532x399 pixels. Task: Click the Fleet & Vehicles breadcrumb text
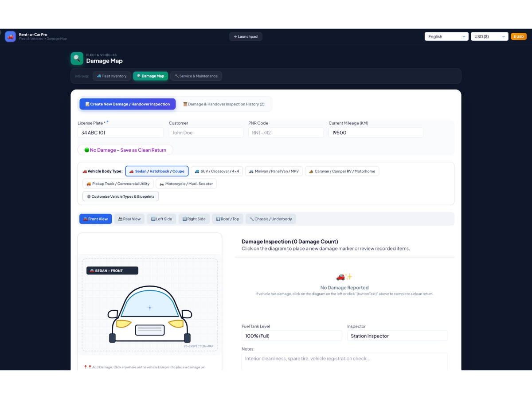pos(102,55)
